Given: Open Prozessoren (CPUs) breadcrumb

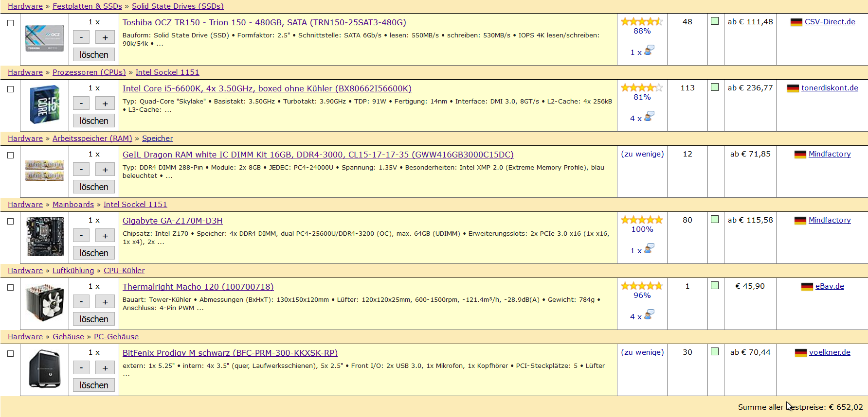Looking at the screenshot, I should [x=89, y=72].
